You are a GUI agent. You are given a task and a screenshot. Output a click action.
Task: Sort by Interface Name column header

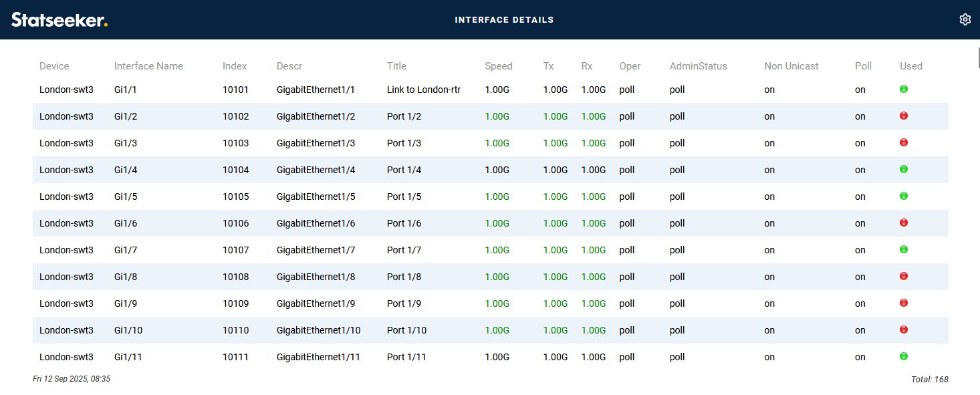click(148, 66)
